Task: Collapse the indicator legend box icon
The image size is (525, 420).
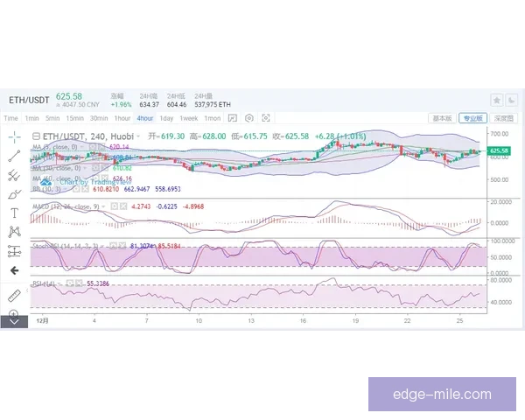Action: (36, 136)
